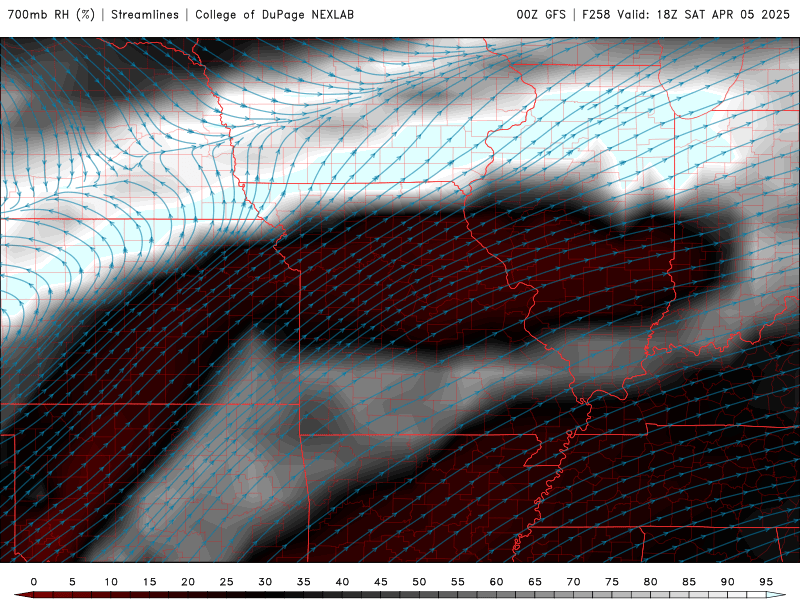Click the '45' colorbar scale label
Image resolution: width=800 pixels, height=600 pixels.
(381, 582)
